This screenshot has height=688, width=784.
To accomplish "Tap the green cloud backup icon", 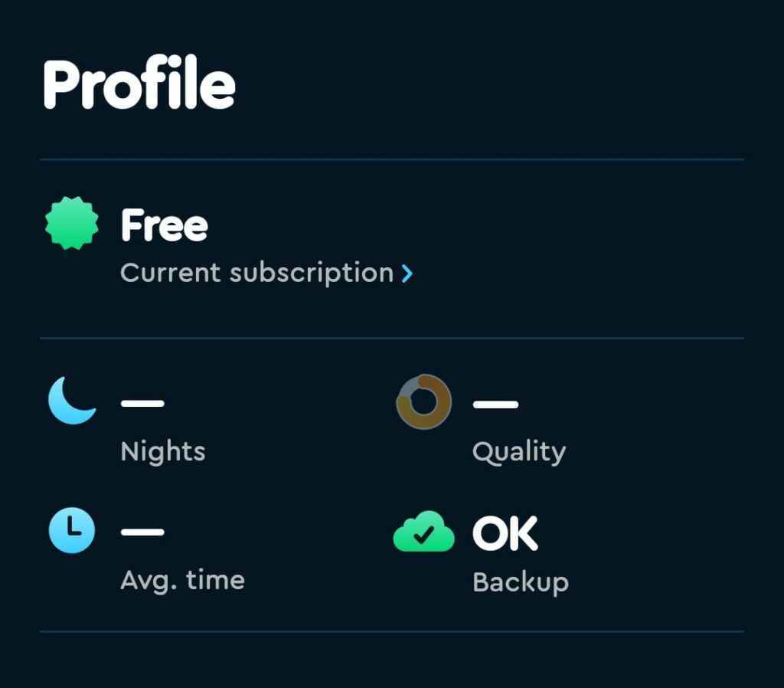I will pyautogui.click(x=424, y=532).
